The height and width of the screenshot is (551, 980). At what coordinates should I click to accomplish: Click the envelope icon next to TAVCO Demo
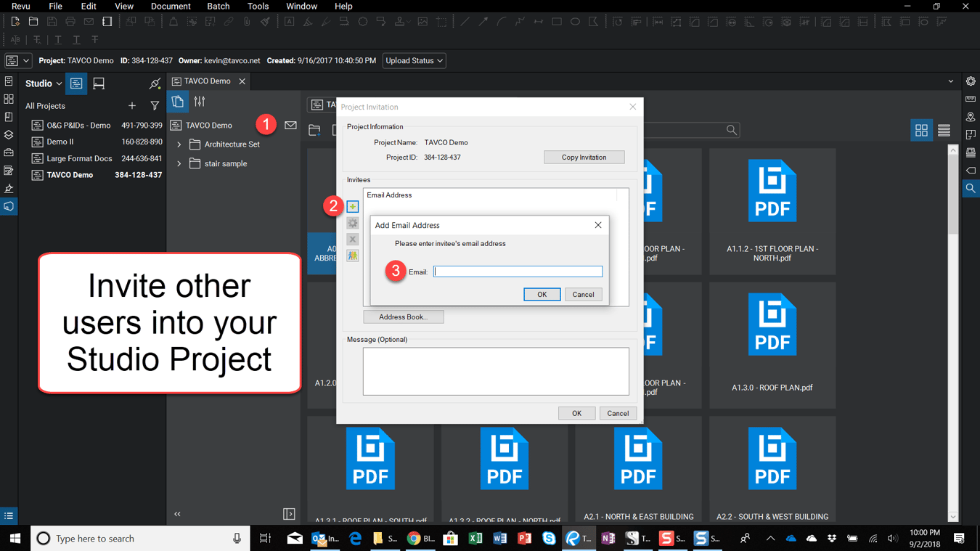pos(290,125)
